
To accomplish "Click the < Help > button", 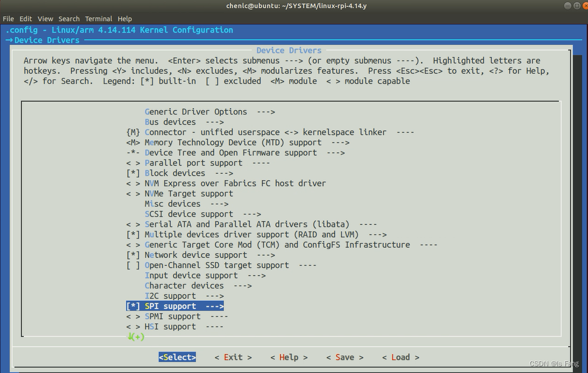I will [x=289, y=357].
